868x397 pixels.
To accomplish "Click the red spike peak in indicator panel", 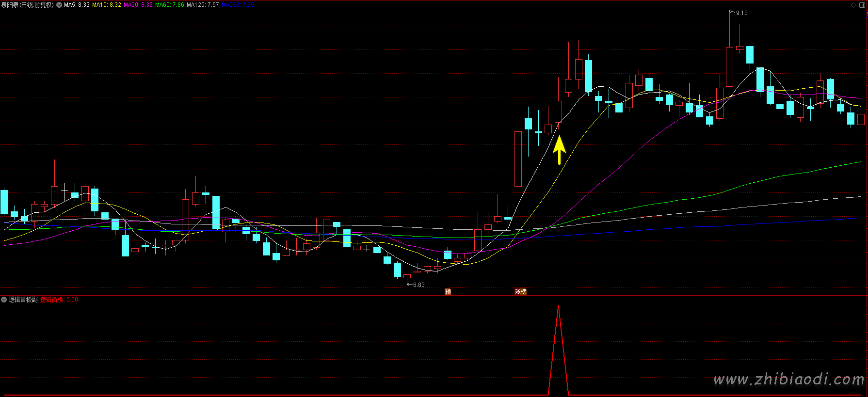I will 558,306.
